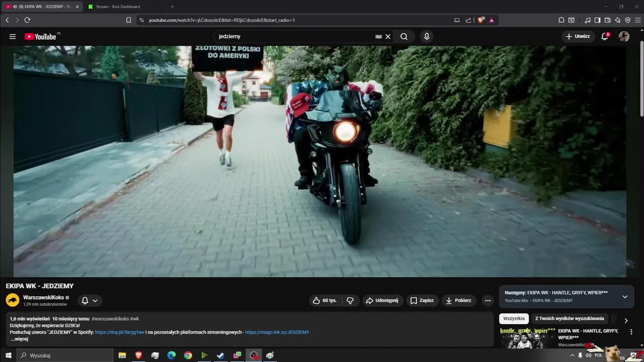Open the WarszawskiKoks channel name link
The image size is (644, 362).
pos(43,298)
